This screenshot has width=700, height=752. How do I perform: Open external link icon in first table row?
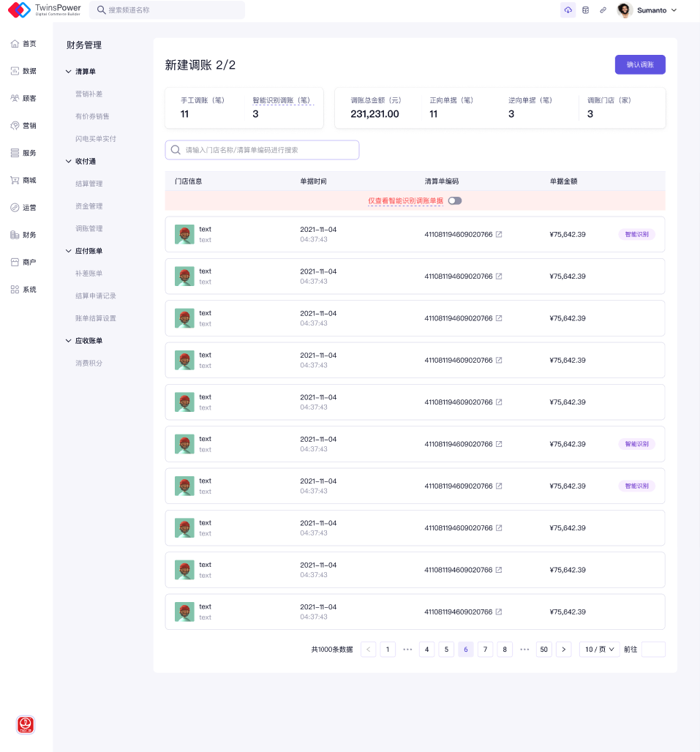[499, 235]
